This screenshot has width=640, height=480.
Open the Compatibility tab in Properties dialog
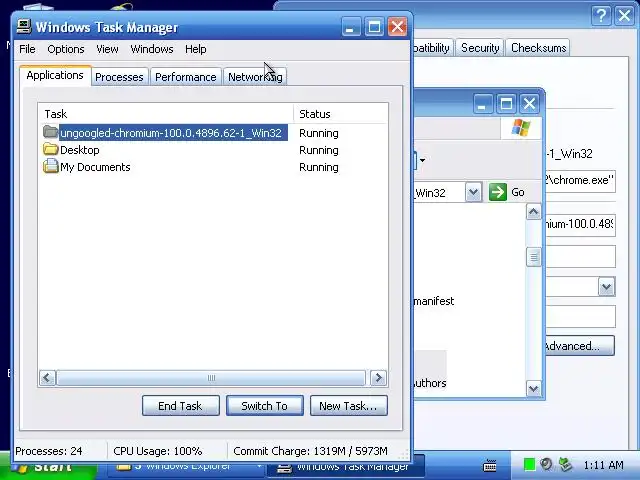coord(432,48)
